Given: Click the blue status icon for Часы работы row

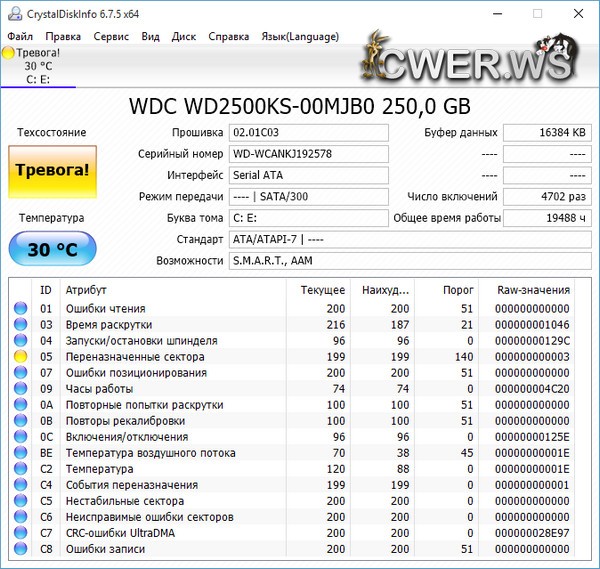Looking at the screenshot, I should 20,389.
